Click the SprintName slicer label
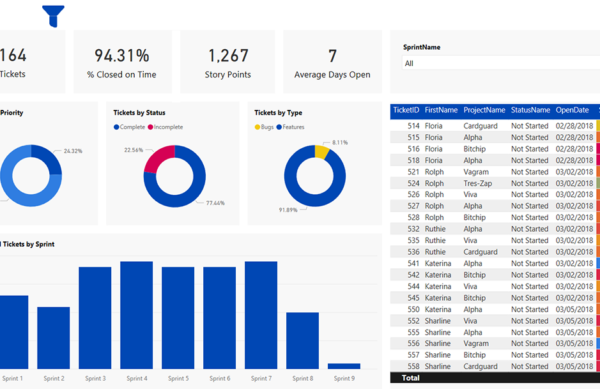This screenshot has width=600, height=389. coord(421,47)
